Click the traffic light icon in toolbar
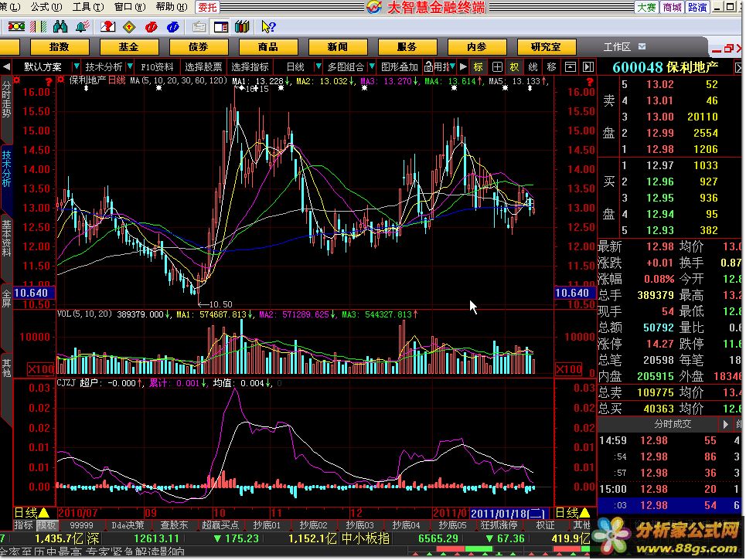 tap(16, 26)
